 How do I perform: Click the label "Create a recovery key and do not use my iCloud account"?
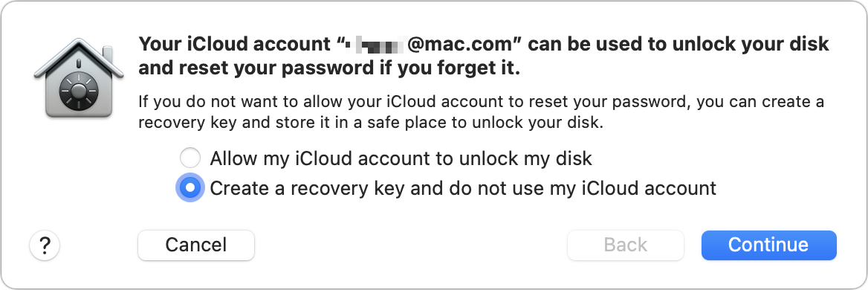463,188
